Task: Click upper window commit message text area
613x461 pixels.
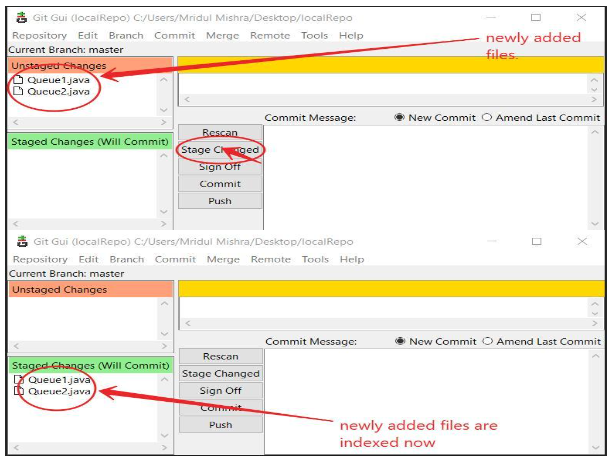Action: (x=427, y=178)
